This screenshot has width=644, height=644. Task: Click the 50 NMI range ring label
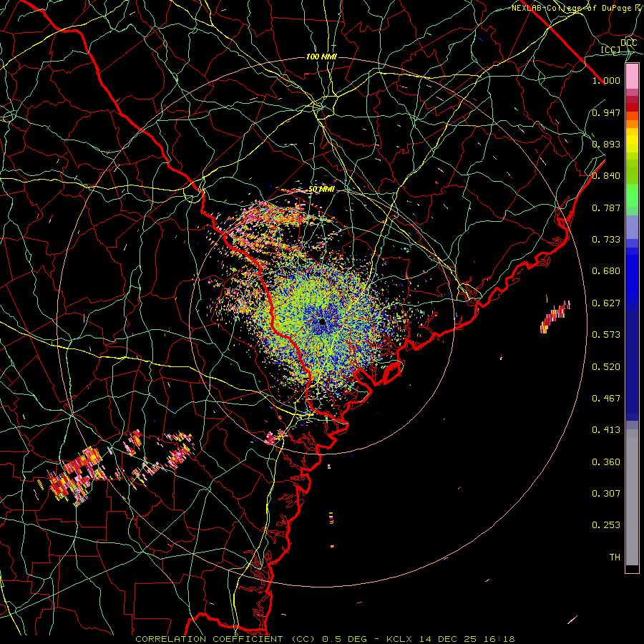pos(321,190)
